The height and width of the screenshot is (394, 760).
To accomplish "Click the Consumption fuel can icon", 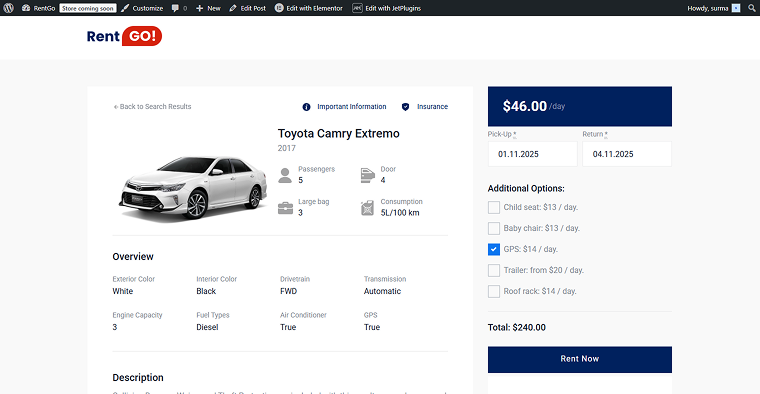I will pyautogui.click(x=367, y=208).
